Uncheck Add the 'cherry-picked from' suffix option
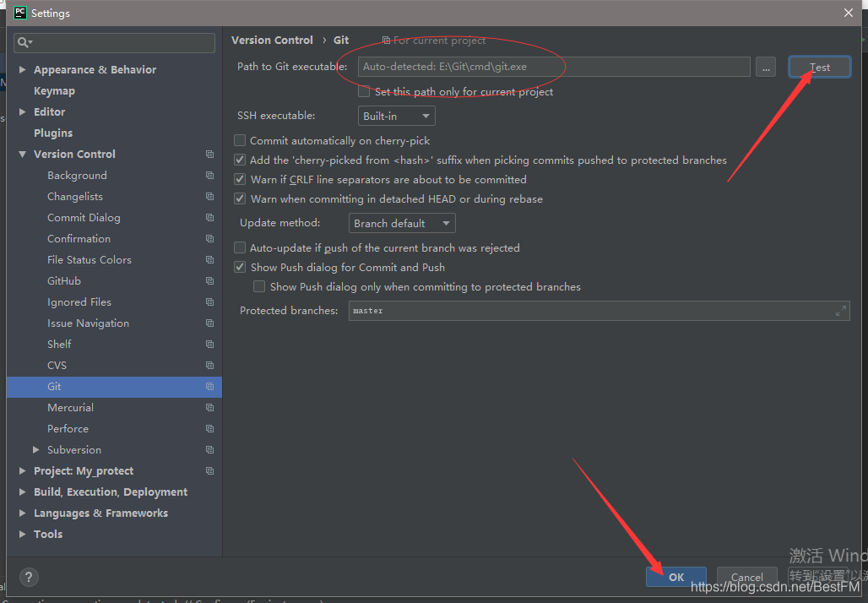 (x=240, y=160)
